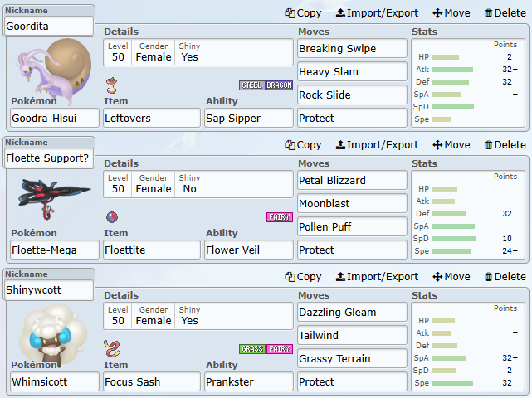Image resolution: width=532 pixels, height=398 pixels.
Task: Change the Focus Sash item field
Action: point(152,381)
